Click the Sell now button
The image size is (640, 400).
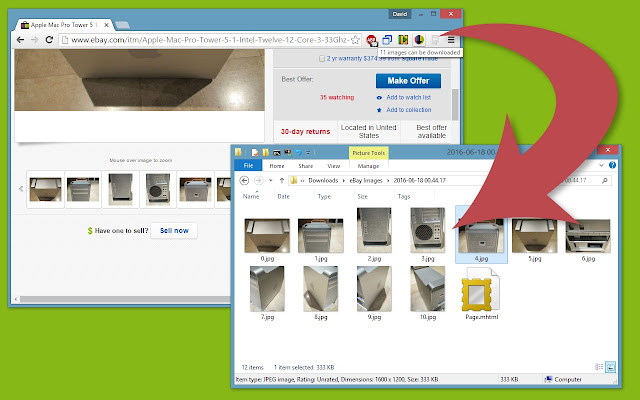tap(174, 231)
